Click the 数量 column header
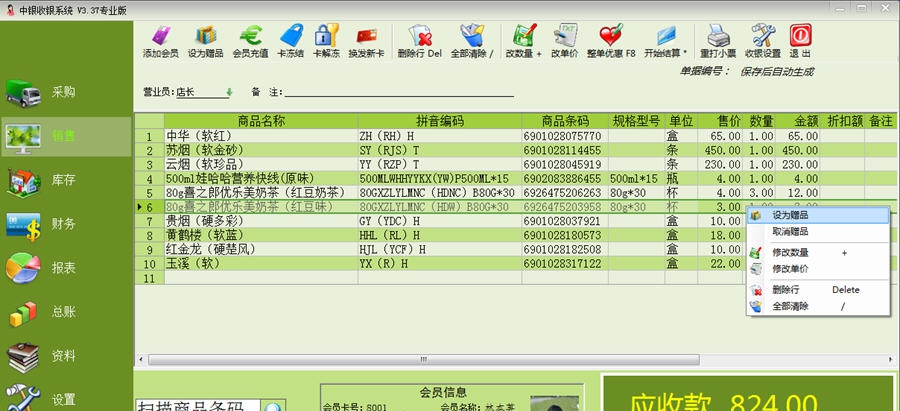 (x=760, y=121)
